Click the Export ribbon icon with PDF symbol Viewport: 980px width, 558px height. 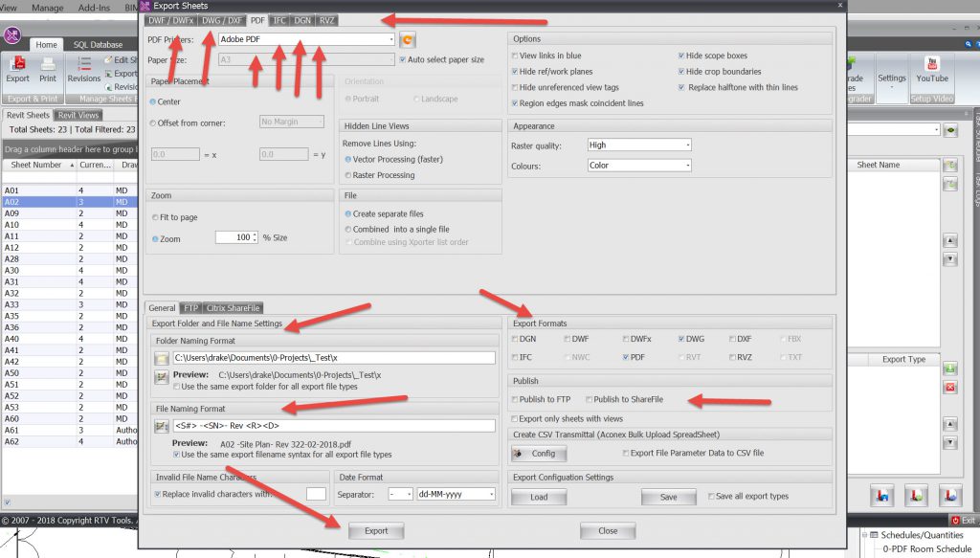(x=18, y=67)
